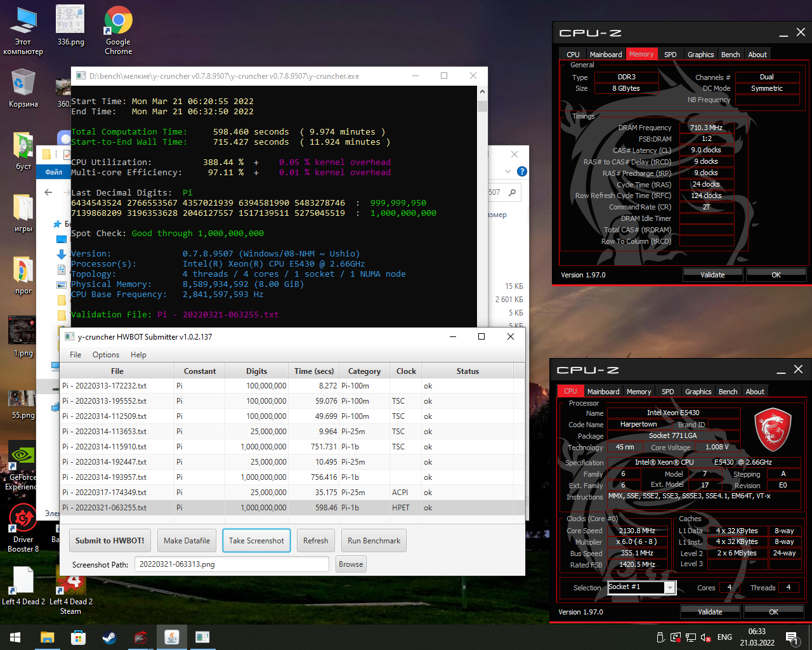Select row Pi - 20220321-063255.txt
This screenshot has width=812, height=650.
[x=292, y=508]
